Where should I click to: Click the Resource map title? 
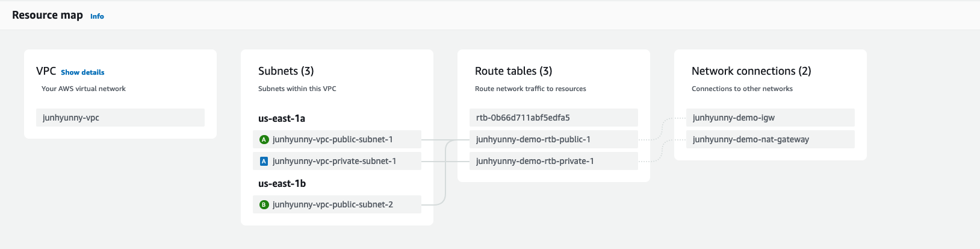tap(48, 15)
